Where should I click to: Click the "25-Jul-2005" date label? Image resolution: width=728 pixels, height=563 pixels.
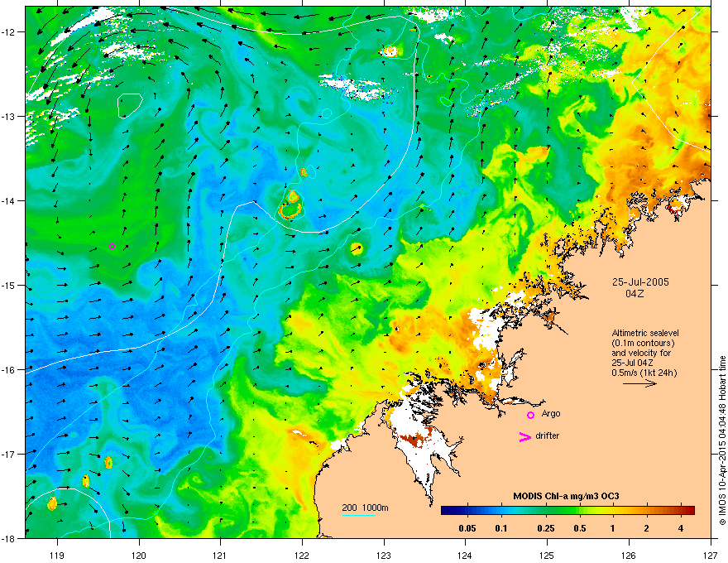tap(640, 282)
